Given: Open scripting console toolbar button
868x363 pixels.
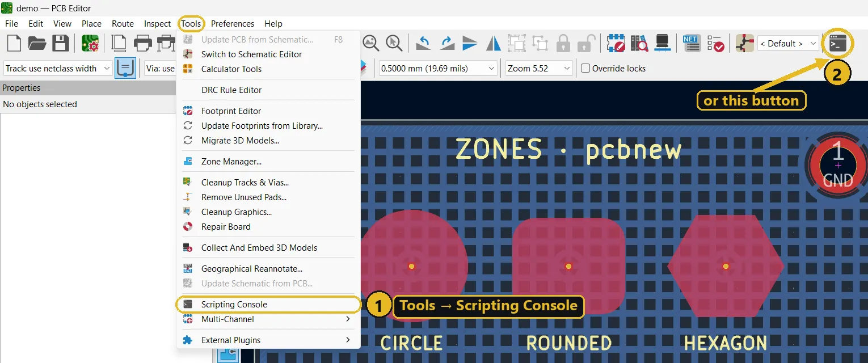Looking at the screenshot, I should [x=838, y=43].
